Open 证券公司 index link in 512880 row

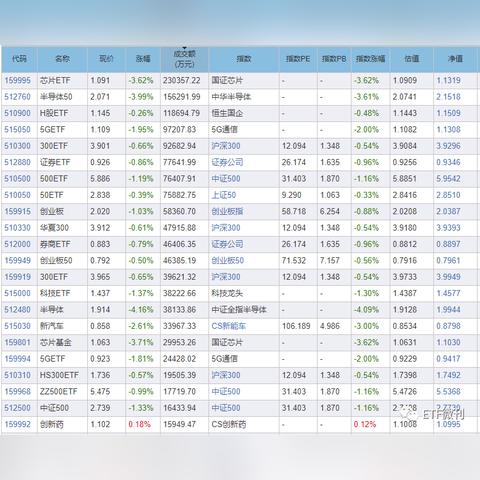[227, 162]
